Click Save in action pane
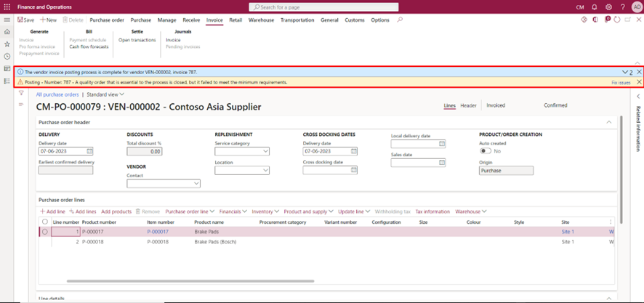Screen dimensions: 644x303 (x=26, y=20)
